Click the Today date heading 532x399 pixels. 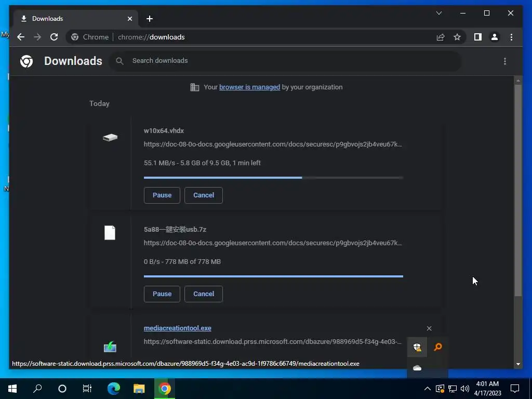coord(99,103)
